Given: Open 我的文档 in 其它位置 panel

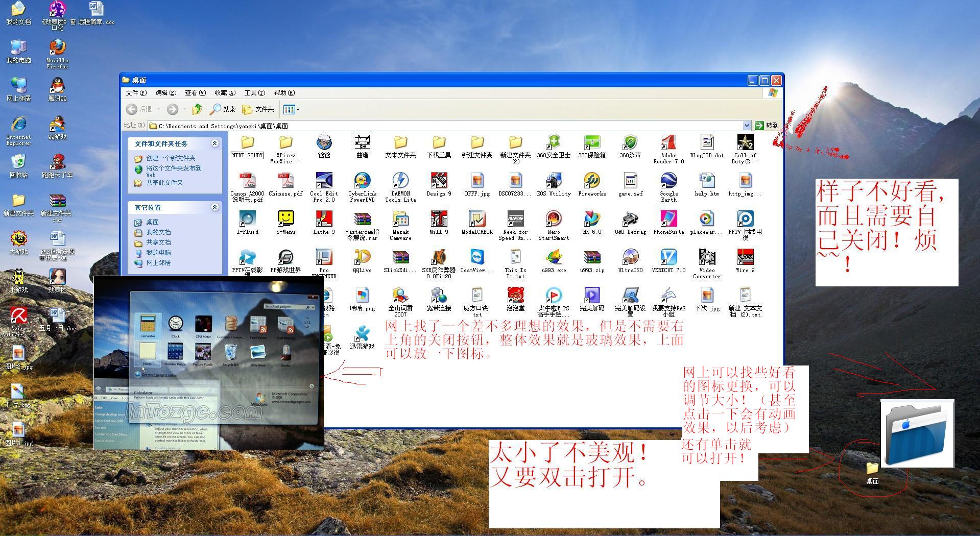Looking at the screenshot, I should click(158, 232).
